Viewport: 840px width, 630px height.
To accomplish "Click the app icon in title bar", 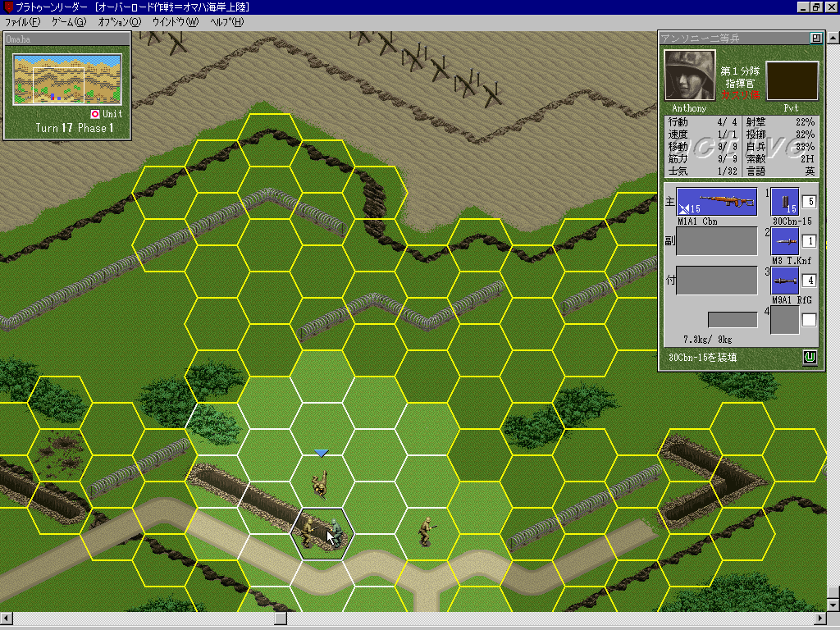I will click(x=8, y=7).
